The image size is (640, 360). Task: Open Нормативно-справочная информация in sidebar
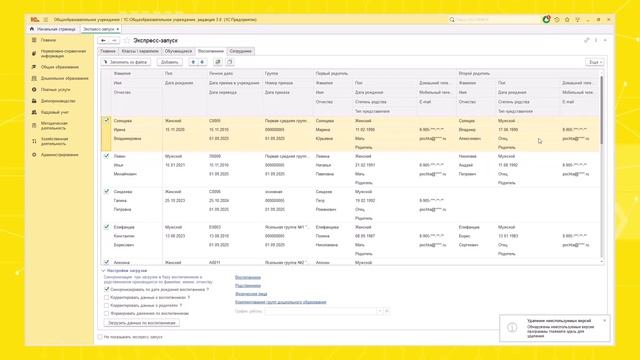click(60, 53)
